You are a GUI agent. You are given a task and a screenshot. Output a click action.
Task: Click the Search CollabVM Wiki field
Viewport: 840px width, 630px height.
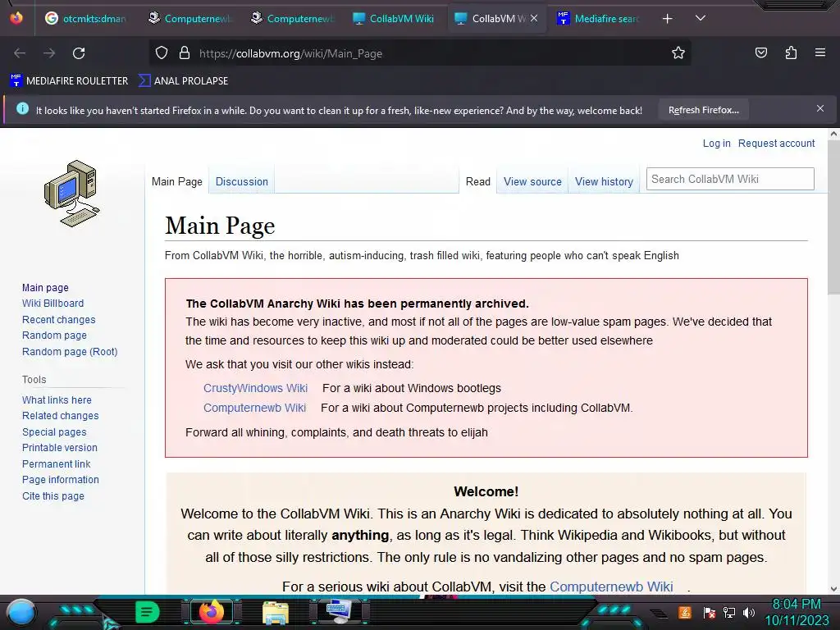coord(729,179)
